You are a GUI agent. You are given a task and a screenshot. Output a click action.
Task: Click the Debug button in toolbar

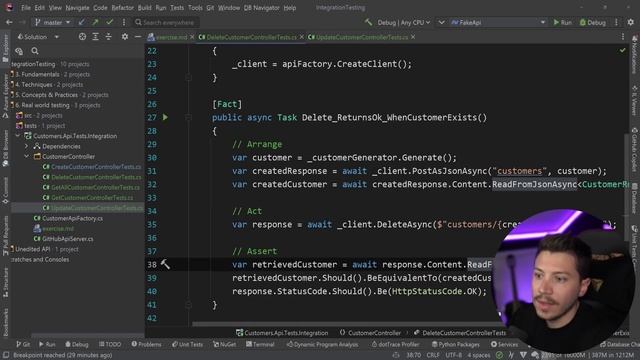point(593,22)
